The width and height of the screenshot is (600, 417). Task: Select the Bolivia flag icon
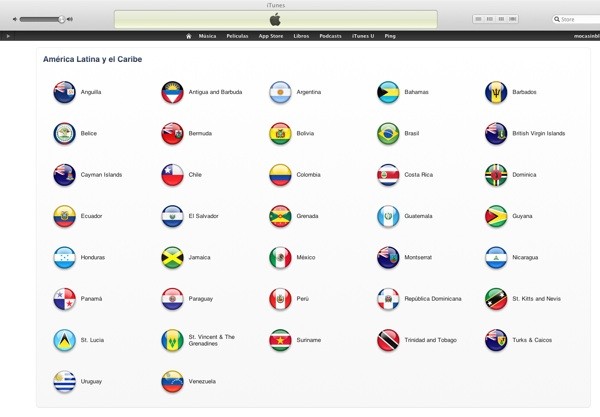(280, 134)
